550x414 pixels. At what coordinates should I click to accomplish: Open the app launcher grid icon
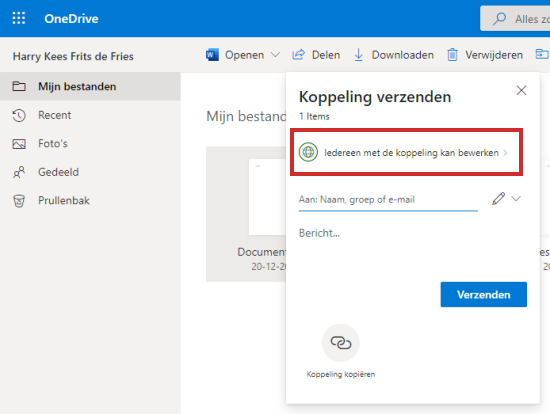point(19,18)
